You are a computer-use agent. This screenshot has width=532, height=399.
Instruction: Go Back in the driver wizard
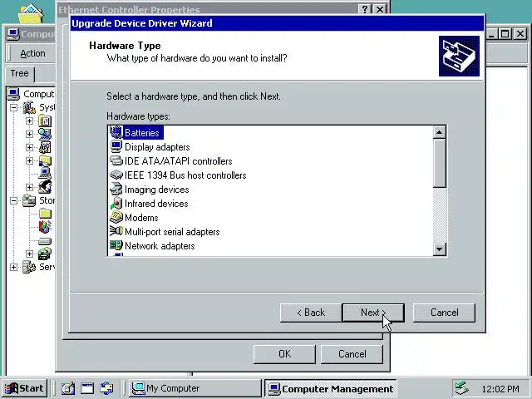point(310,313)
